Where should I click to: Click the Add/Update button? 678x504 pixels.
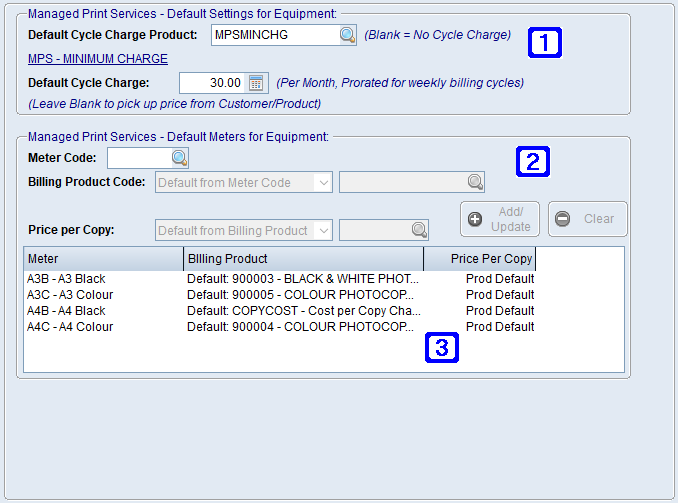500,219
